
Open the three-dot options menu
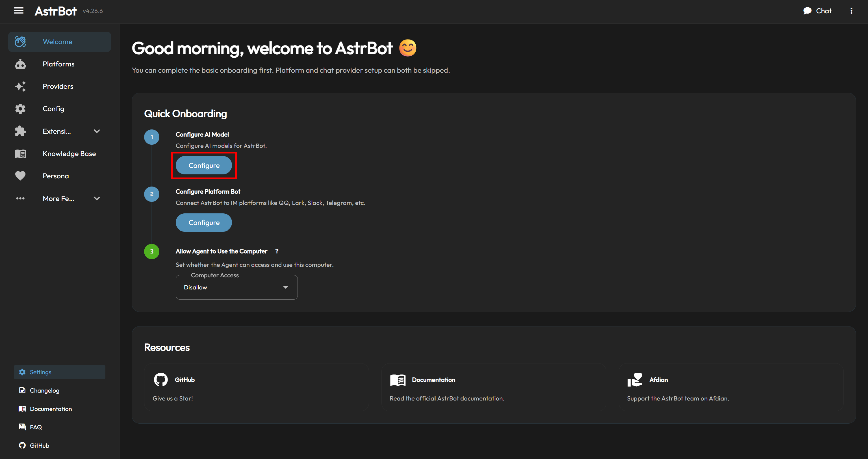[x=851, y=11]
